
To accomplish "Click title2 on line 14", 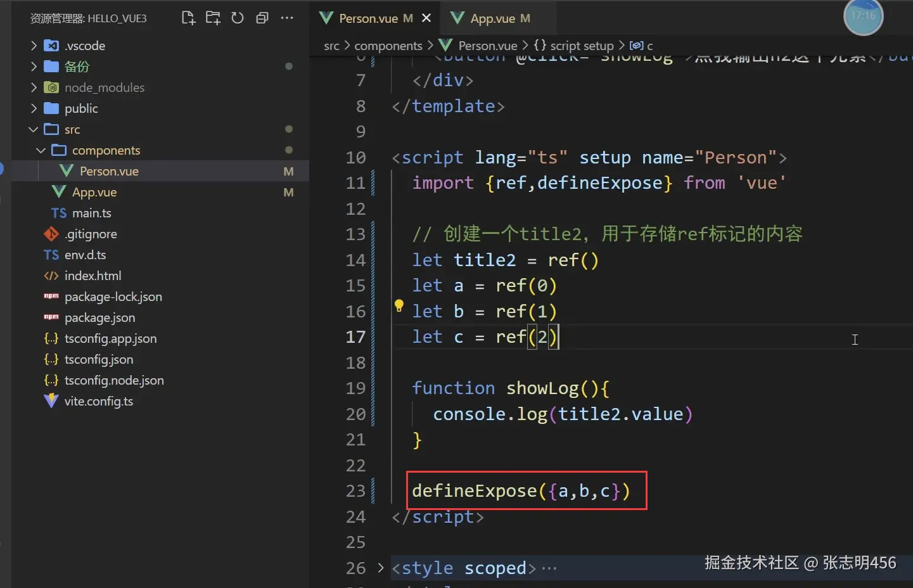I will point(485,260).
